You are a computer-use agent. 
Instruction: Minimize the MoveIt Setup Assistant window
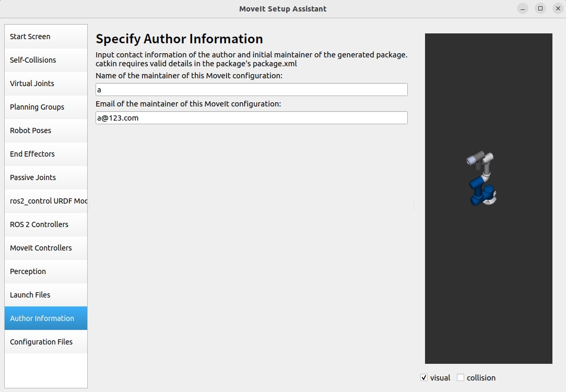[522, 9]
